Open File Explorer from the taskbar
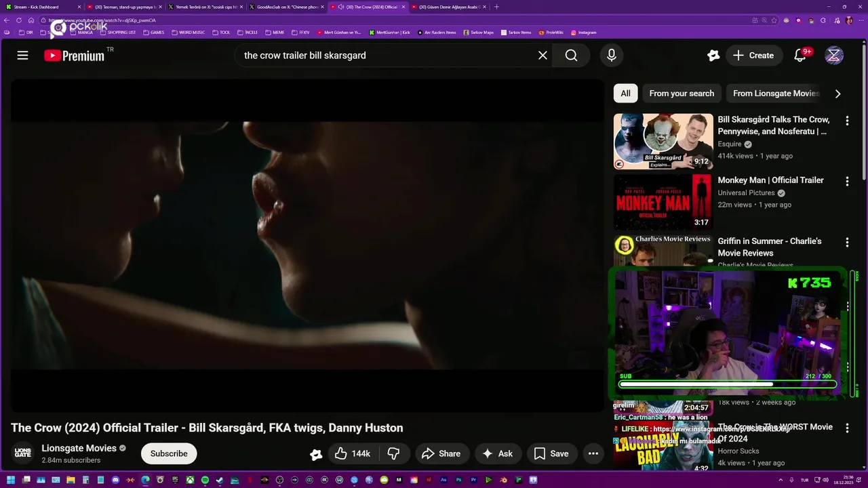Screen dimensions: 868x488 [x=71, y=480]
